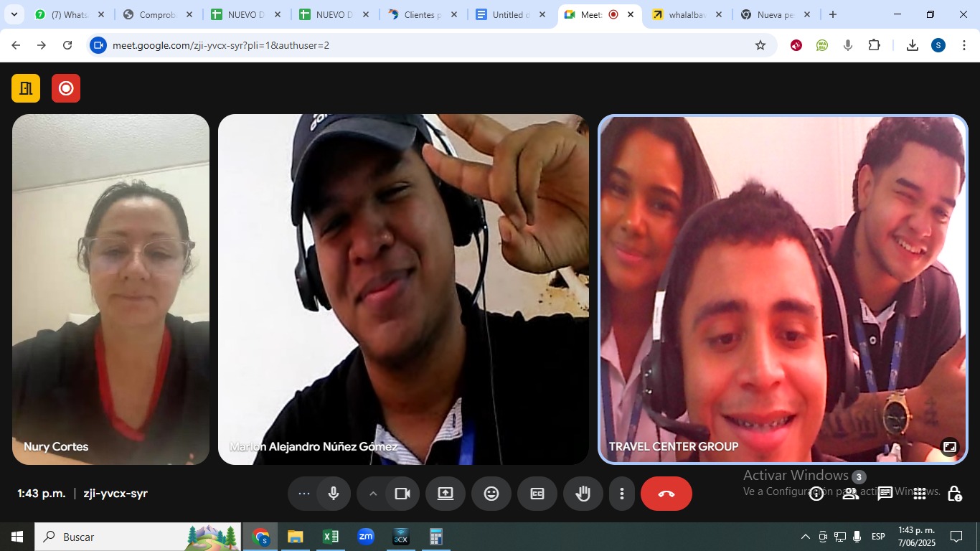Mute the microphone in the call
The image size is (980, 551).
coord(334,494)
